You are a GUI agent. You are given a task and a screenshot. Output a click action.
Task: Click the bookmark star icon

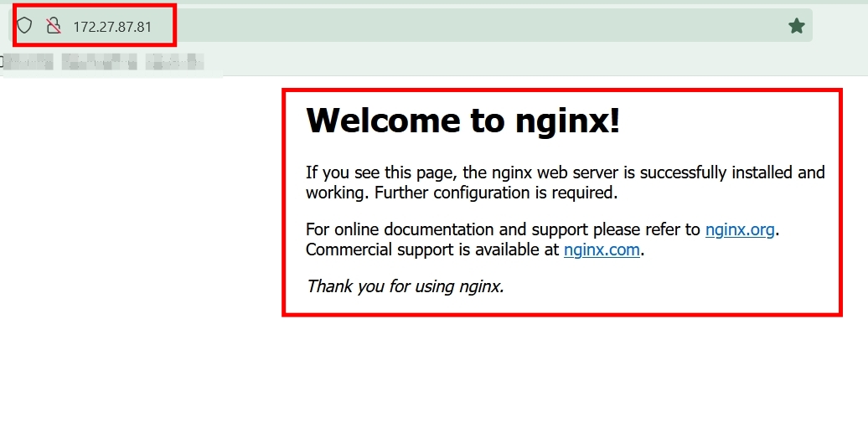pyautogui.click(x=796, y=25)
